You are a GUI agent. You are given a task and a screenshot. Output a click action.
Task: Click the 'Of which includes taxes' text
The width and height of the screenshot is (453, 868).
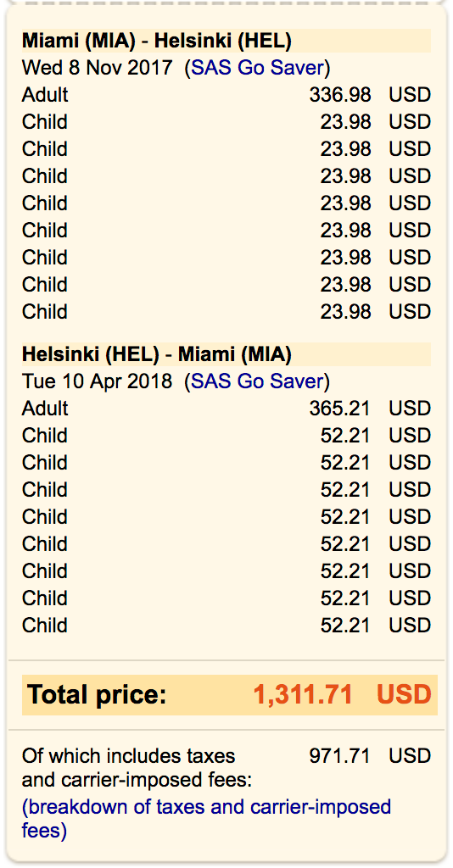tap(128, 755)
